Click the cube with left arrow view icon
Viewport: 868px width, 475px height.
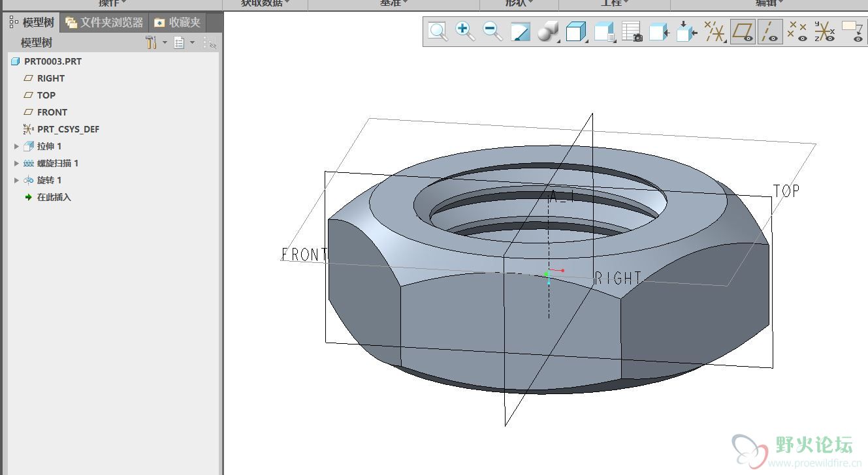(660, 31)
